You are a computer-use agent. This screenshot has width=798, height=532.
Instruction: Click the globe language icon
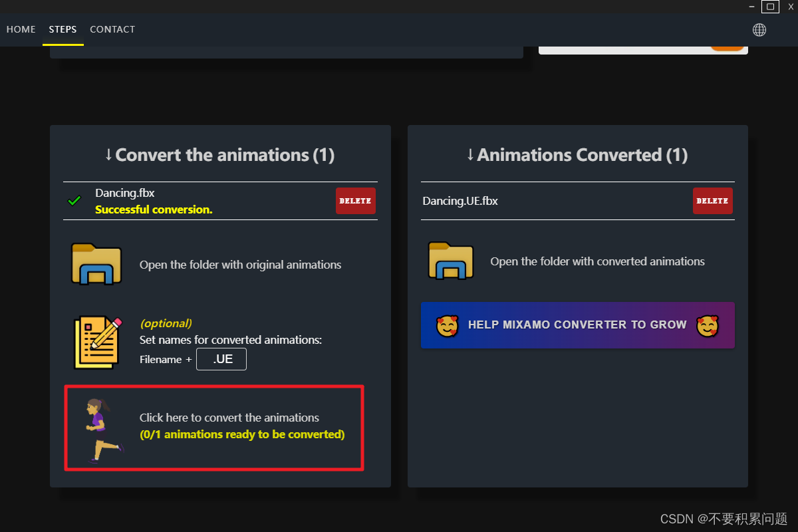pyautogui.click(x=759, y=29)
